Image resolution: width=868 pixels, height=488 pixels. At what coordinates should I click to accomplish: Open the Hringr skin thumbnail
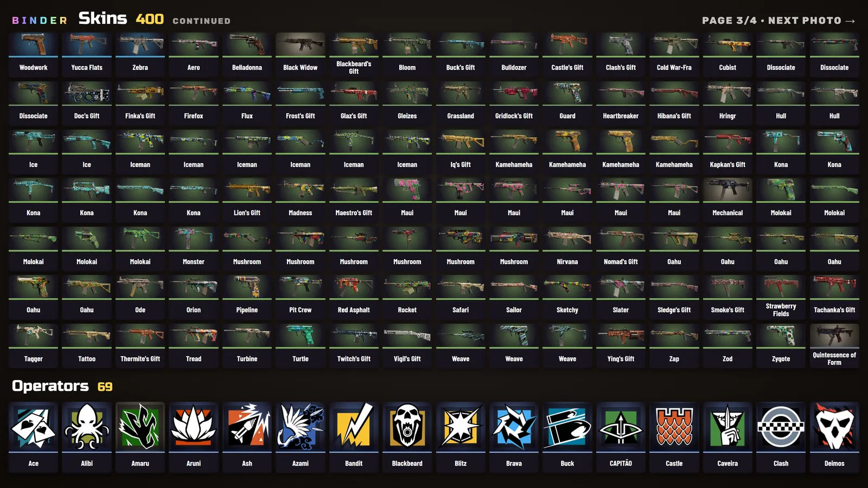pos(727,93)
